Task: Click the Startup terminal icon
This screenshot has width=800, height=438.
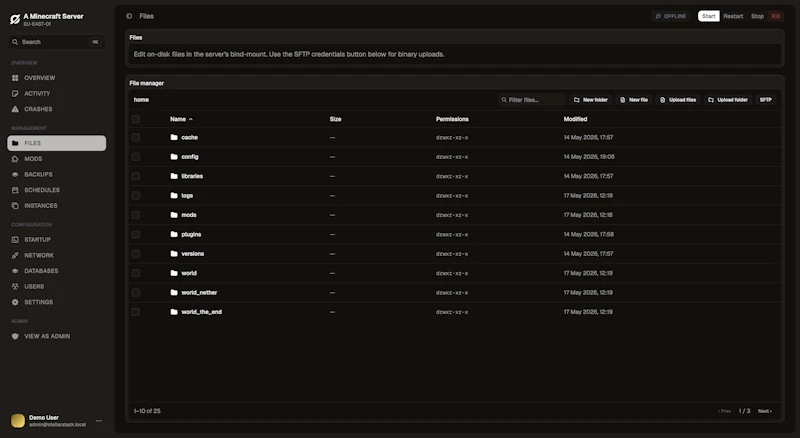Action: (15, 239)
